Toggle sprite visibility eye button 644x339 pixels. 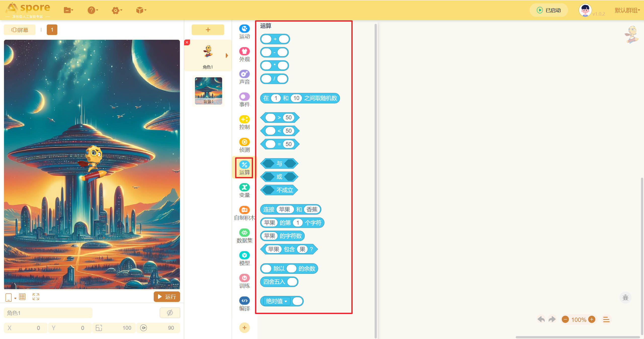(170, 313)
